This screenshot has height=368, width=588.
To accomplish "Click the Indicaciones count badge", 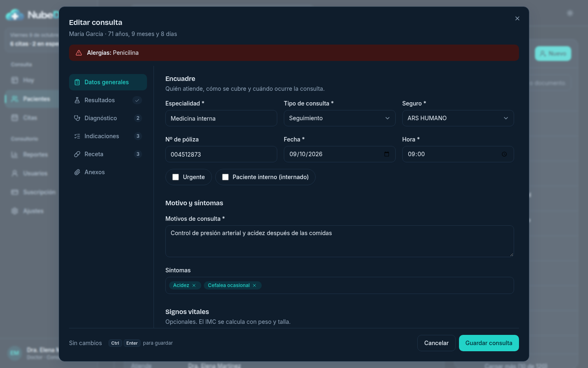I will click(138, 136).
